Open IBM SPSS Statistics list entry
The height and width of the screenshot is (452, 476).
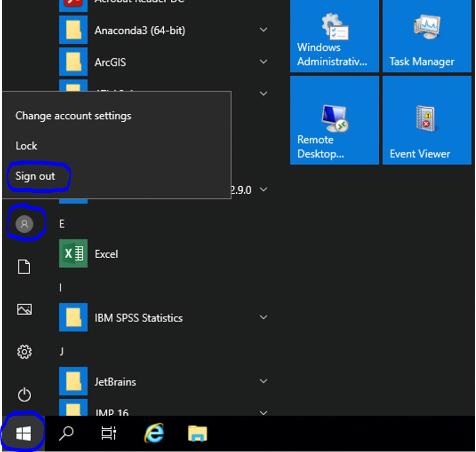point(139,318)
